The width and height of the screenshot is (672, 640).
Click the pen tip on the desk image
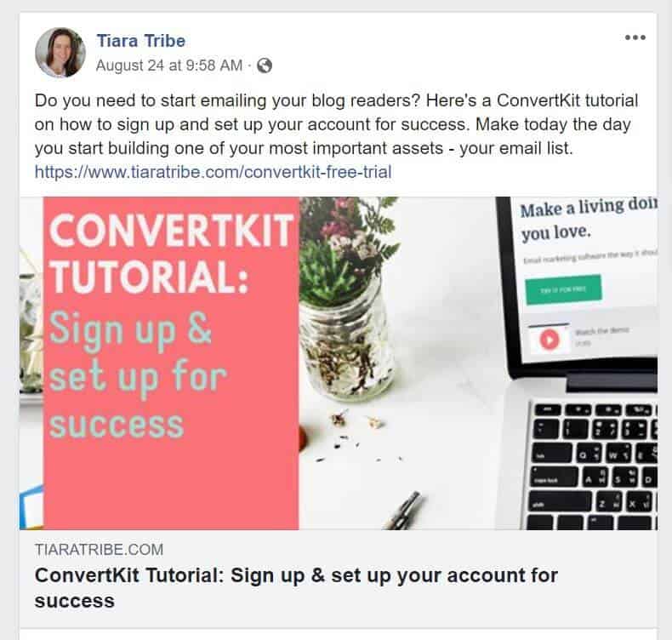click(404, 510)
